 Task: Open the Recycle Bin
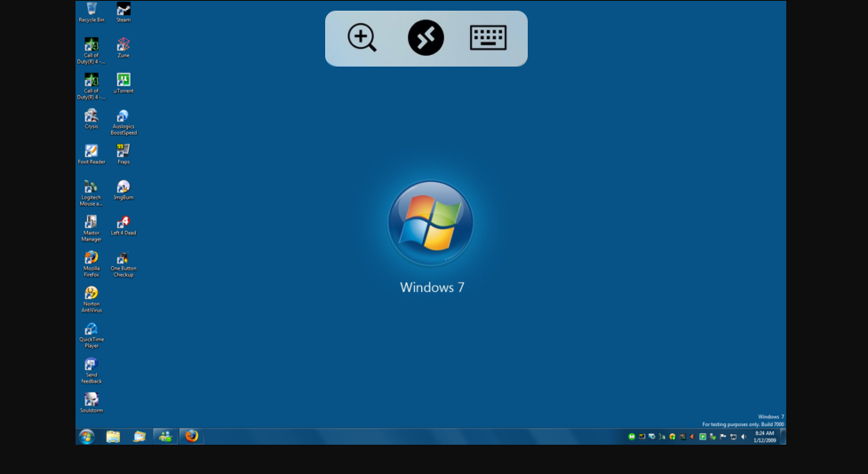(x=92, y=10)
